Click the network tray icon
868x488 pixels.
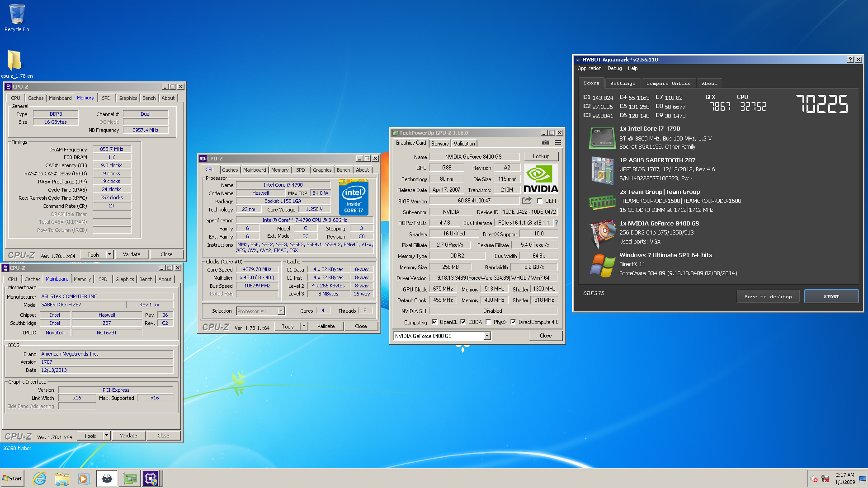point(825,479)
